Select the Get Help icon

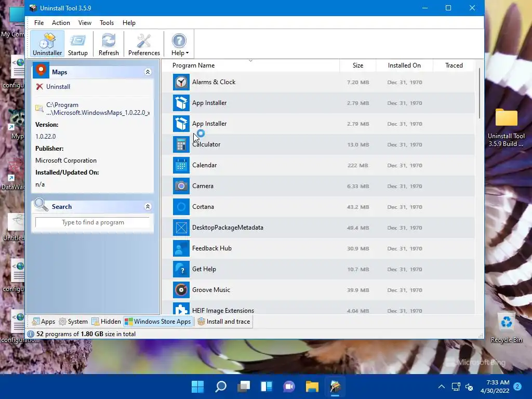click(181, 269)
